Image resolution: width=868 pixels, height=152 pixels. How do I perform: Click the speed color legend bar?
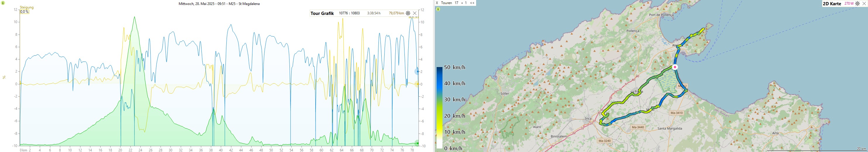click(x=439, y=107)
